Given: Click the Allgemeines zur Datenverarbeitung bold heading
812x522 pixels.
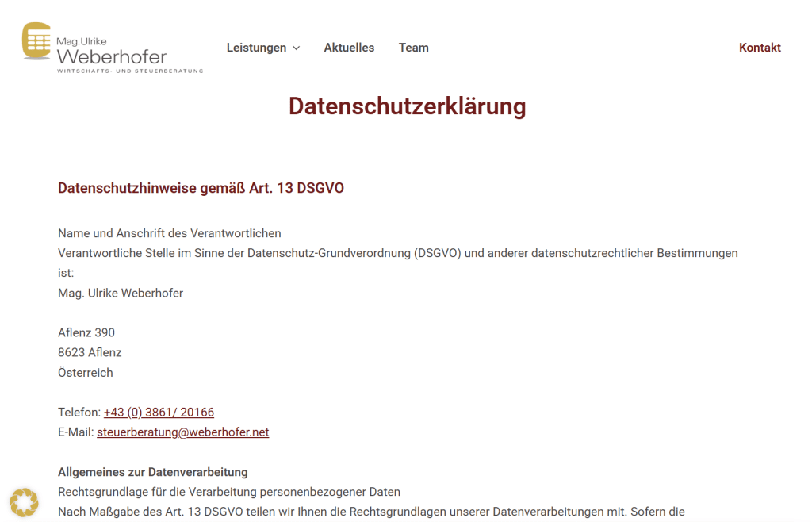Looking at the screenshot, I should tap(153, 472).
